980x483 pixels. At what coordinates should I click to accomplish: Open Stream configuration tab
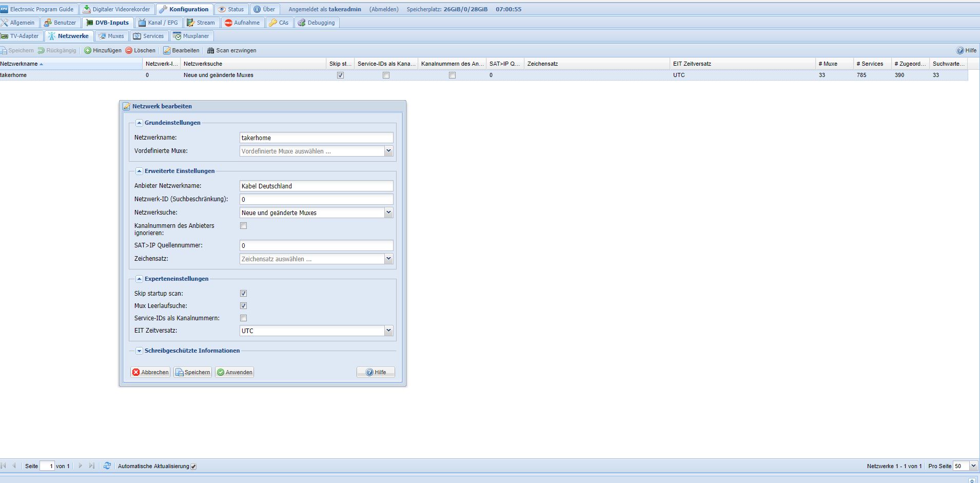pyautogui.click(x=201, y=23)
